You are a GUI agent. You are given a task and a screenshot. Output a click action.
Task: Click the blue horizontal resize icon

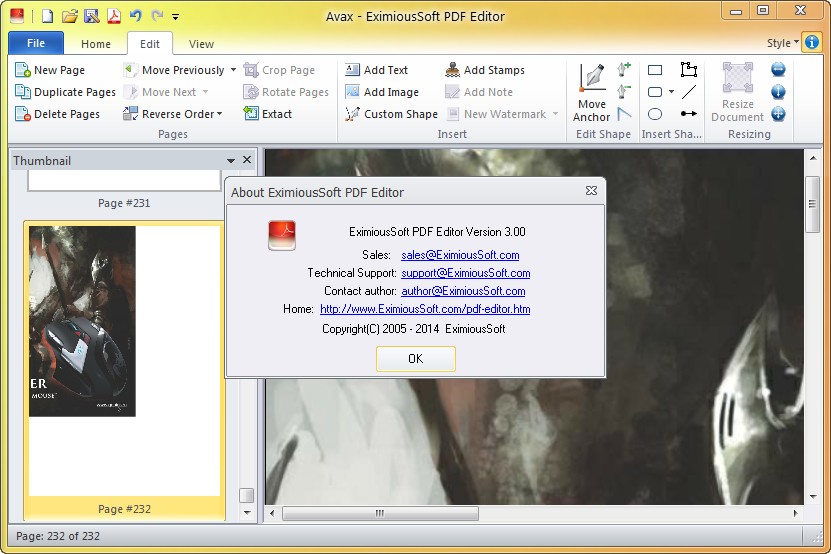778,69
